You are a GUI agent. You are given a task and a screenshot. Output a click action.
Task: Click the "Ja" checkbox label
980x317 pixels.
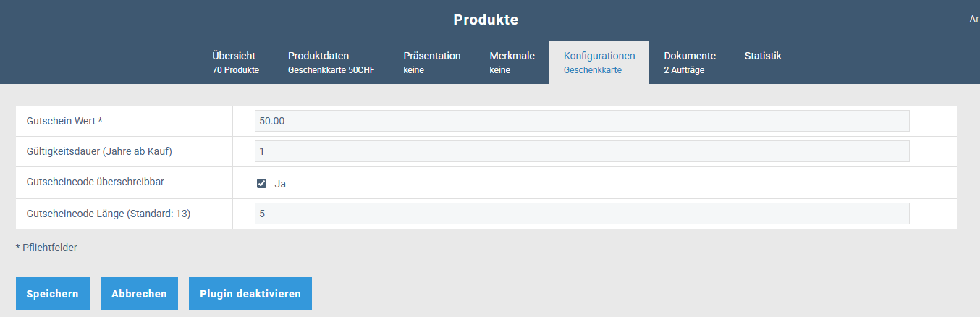click(280, 184)
